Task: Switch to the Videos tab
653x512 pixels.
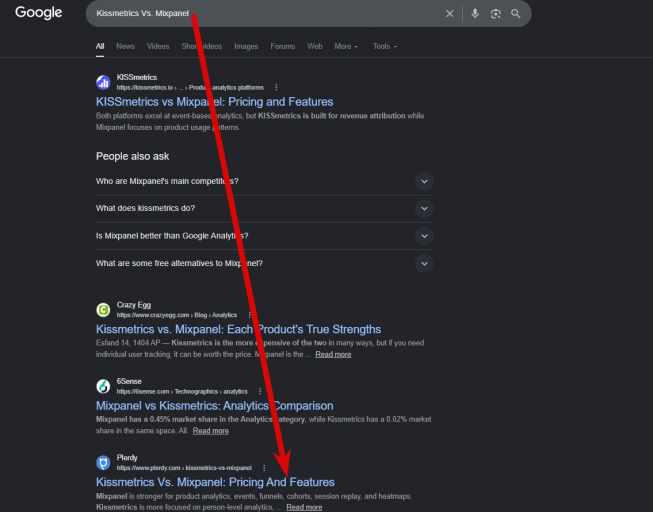Action: tap(158, 46)
